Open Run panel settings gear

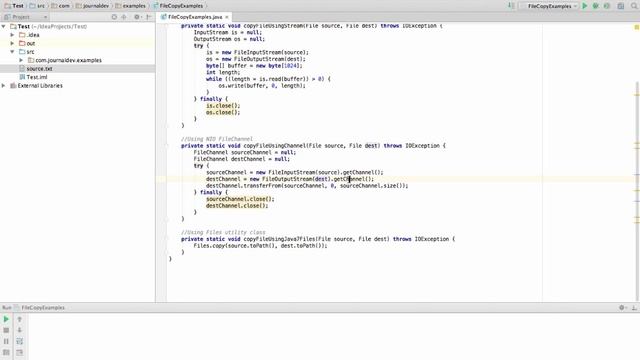[x=622, y=307]
